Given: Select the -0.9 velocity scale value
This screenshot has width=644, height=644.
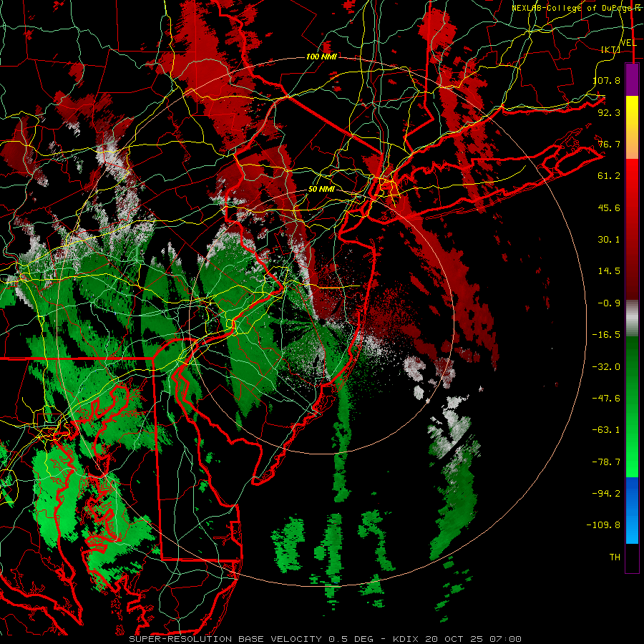Looking at the screenshot, I should pyautogui.click(x=609, y=303).
